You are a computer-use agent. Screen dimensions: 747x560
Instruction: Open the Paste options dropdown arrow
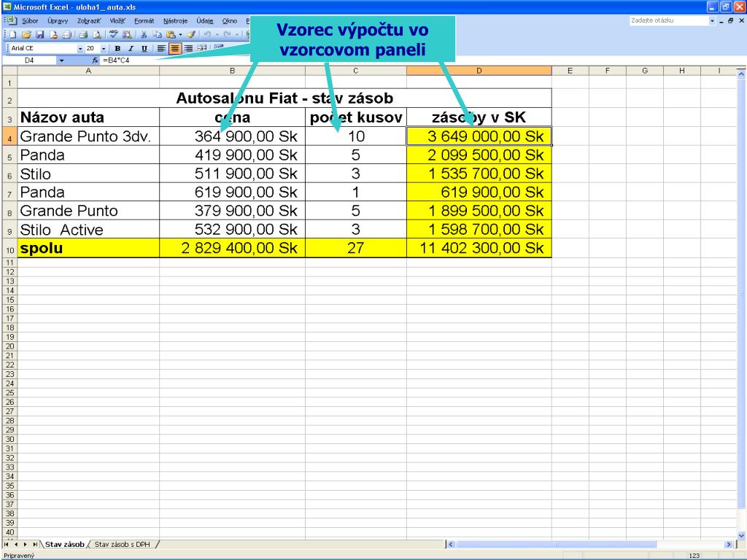tap(181, 35)
